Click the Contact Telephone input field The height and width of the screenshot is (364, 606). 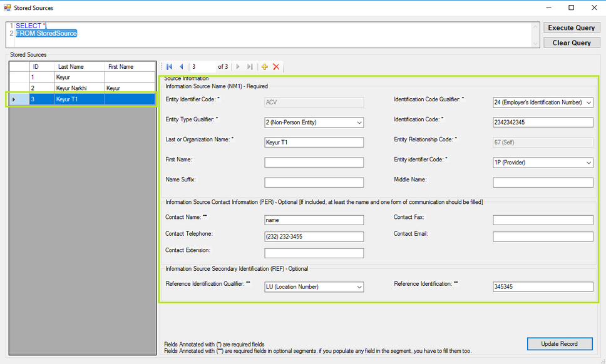click(314, 237)
